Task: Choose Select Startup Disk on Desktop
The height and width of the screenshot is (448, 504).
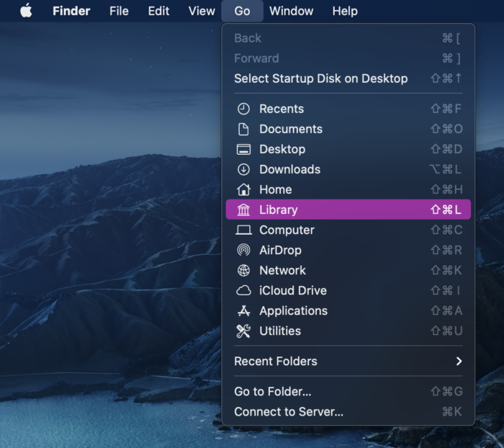Action: (348, 79)
